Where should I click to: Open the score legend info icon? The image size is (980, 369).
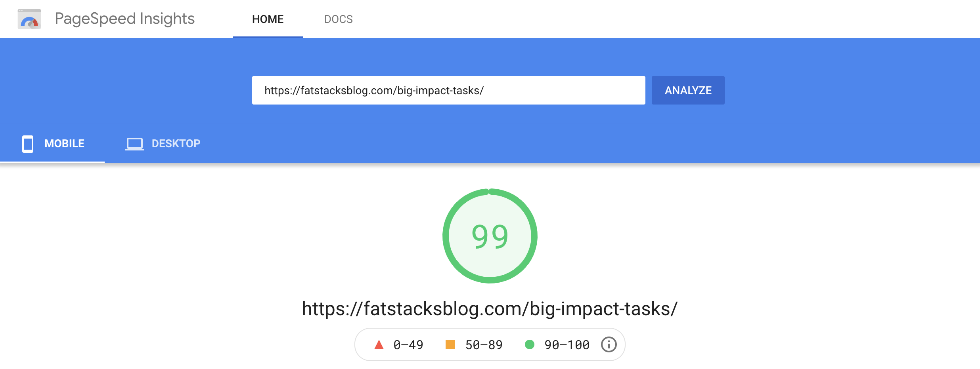tap(609, 344)
